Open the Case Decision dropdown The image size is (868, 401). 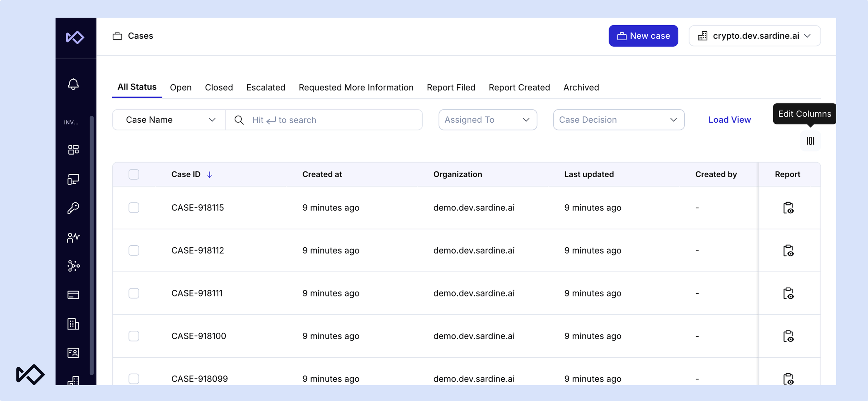tap(618, 120)
